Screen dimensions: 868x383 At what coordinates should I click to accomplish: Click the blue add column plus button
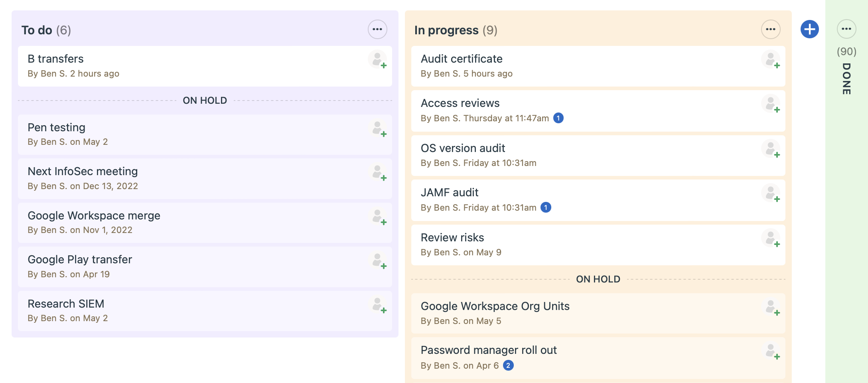pyautogui.click(x=809, y=30)
